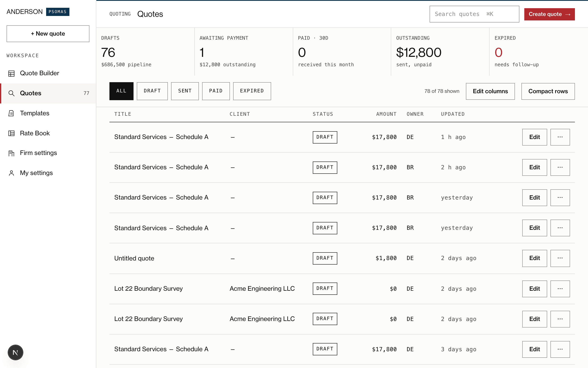
Task: Click the ANDERSON firm name
Action: (24, 12)
